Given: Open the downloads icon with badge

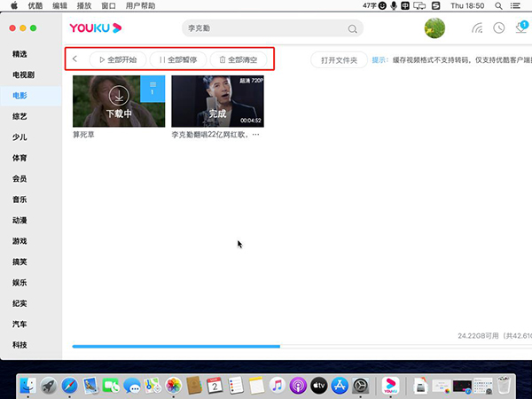Looking at the screenshot, I should [521, 28].
